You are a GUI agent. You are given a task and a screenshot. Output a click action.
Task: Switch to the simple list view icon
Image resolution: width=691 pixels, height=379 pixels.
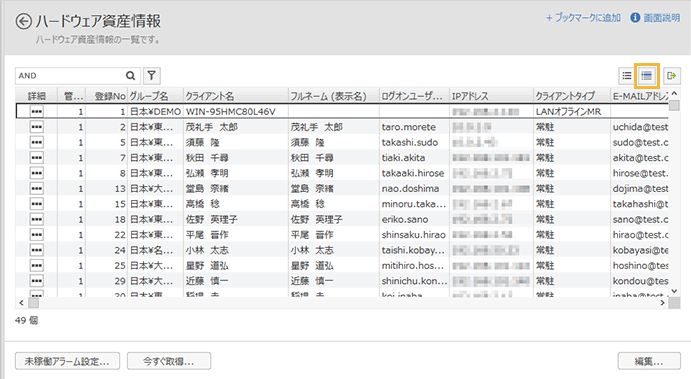tap(627, 76)
